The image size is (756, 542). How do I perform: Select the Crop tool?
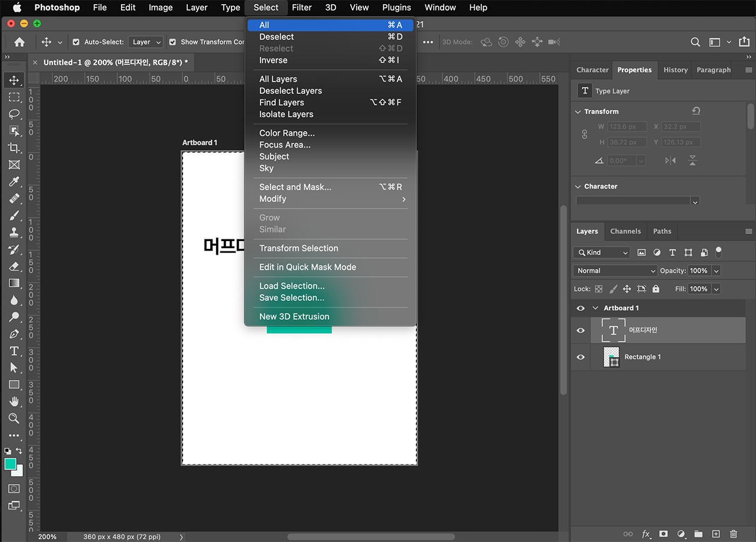[x=14, y=148]
